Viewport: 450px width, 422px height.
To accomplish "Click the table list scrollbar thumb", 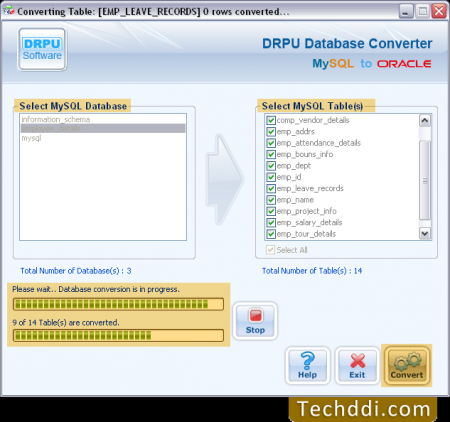I will coord(425,180).
